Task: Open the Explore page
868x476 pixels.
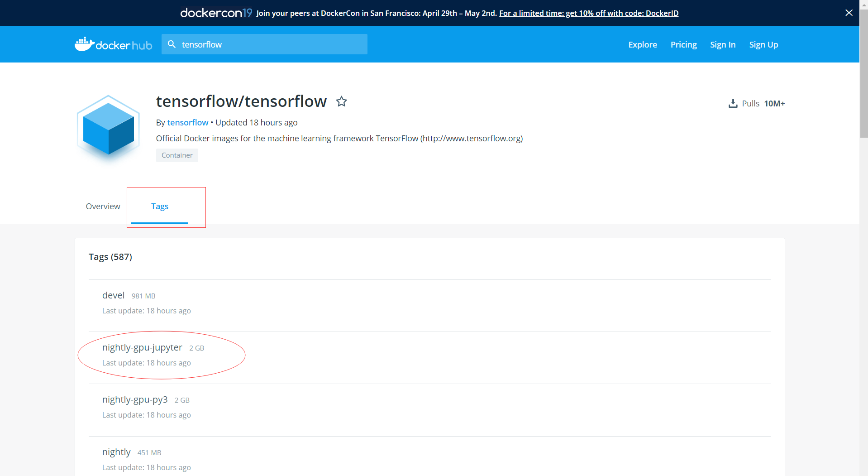Action: tap(642, 44)
